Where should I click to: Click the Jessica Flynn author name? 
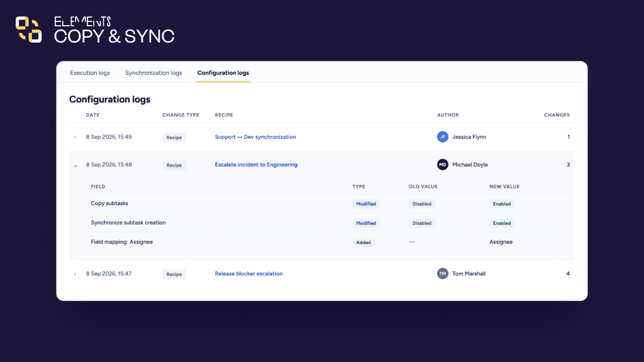click(469, 136)
